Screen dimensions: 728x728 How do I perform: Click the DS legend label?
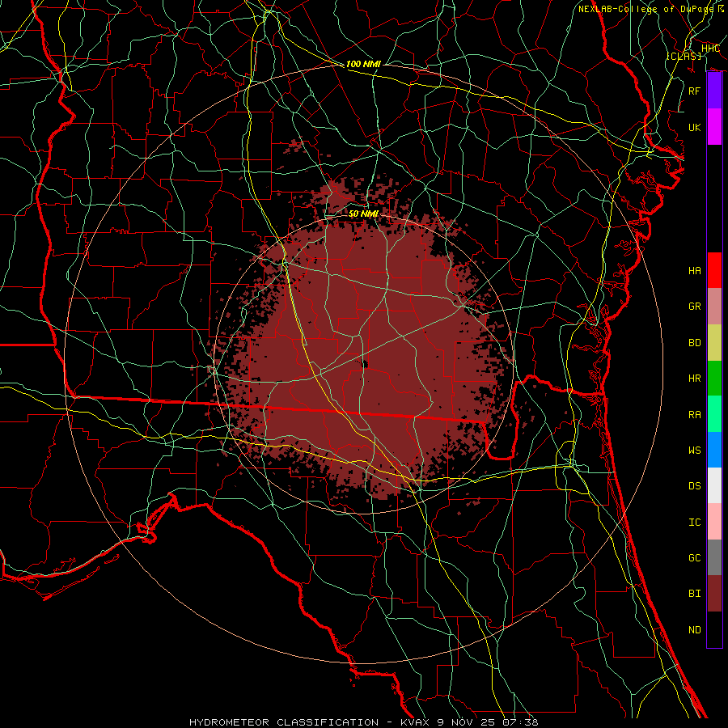point(695,486)
